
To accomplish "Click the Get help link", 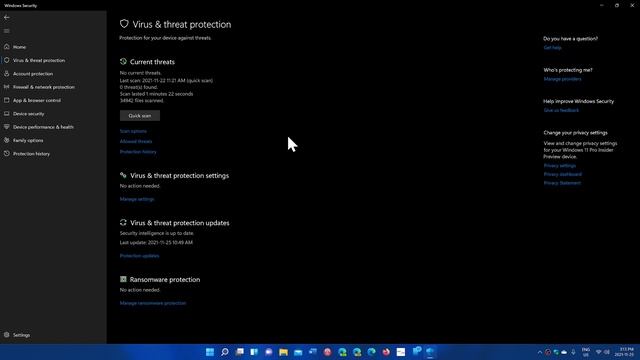I will pos(553,48).
